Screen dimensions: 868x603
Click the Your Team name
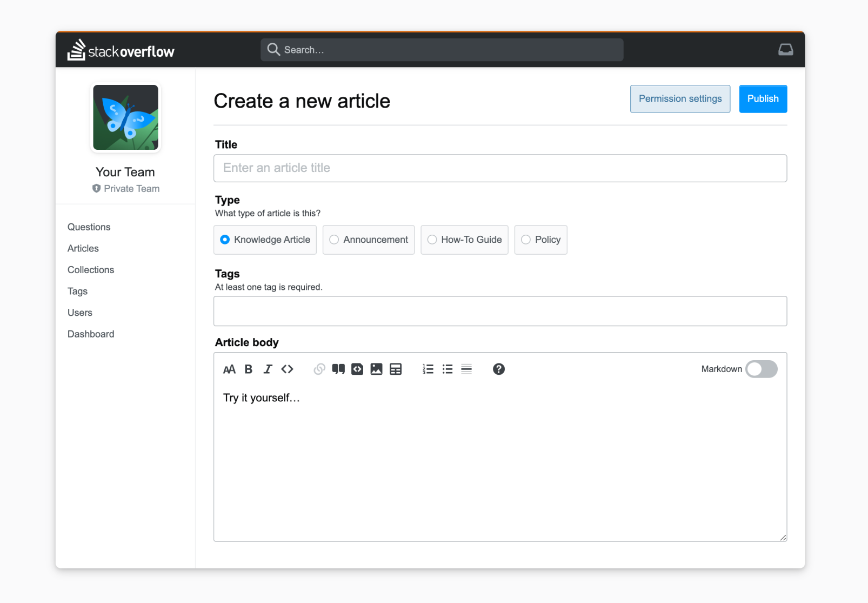pos(125,172)
